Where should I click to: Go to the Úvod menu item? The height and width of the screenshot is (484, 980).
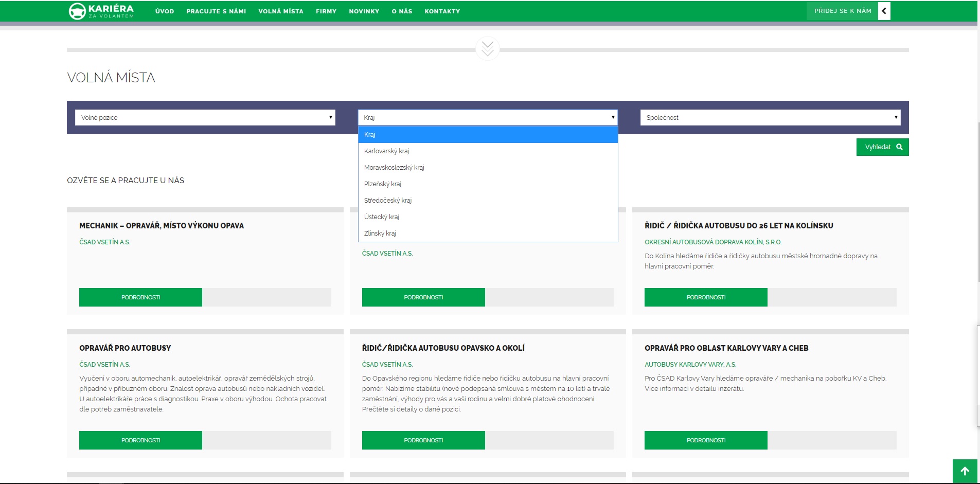[165, 11]
